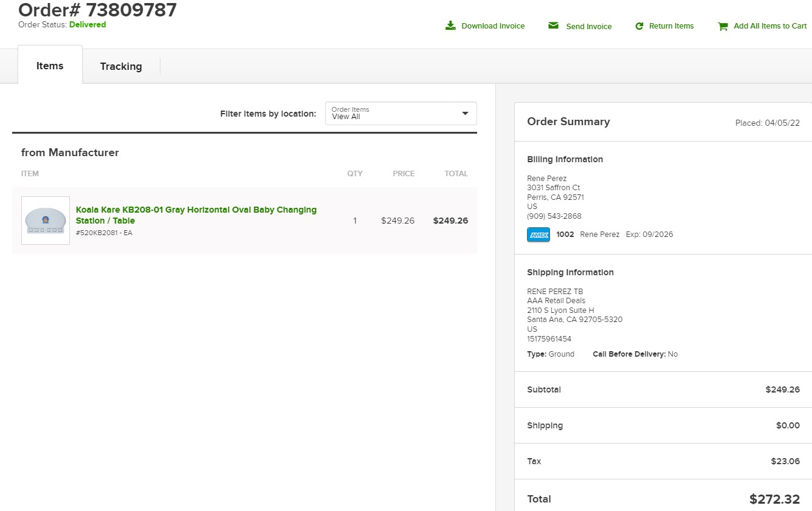Click Call Before Delivery: No text

click(x=635, y=354)
